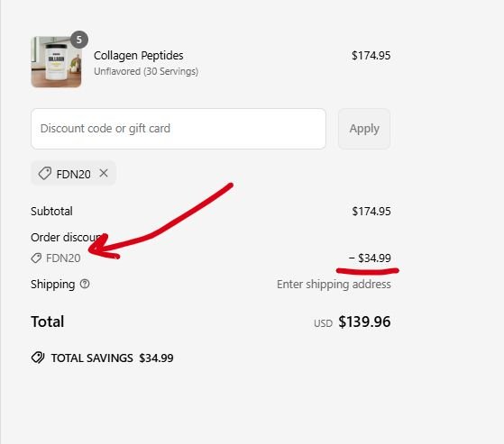Click the TOTAL SAVINGS $34.99 label
Image resolution: width=504 pixels, height=444 pixels.
coord(112,358)
